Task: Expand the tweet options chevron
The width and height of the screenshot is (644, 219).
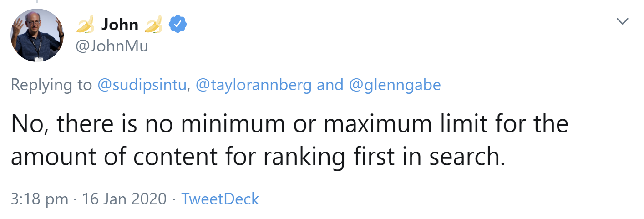Action: tap(621, 21)
